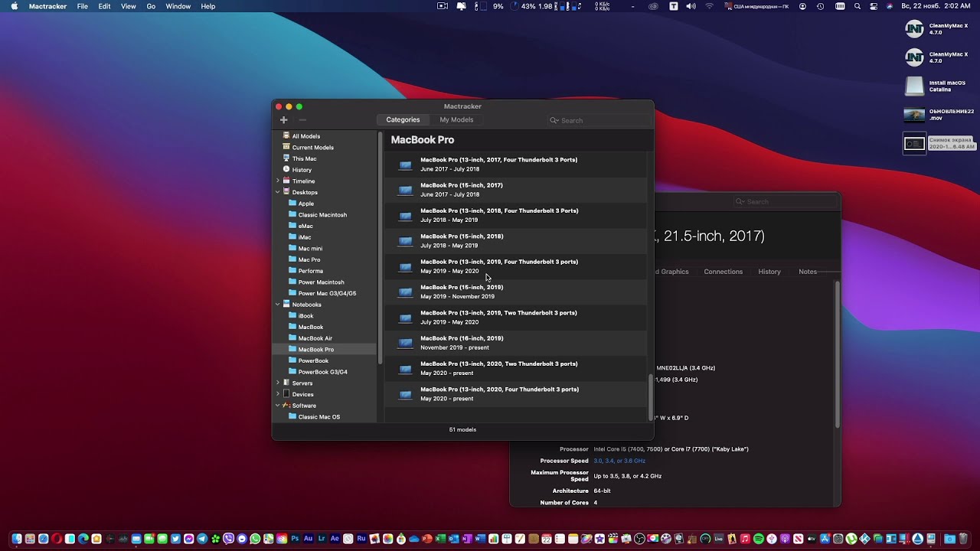Open the MacBook Air folder icon

pos(292,338)
